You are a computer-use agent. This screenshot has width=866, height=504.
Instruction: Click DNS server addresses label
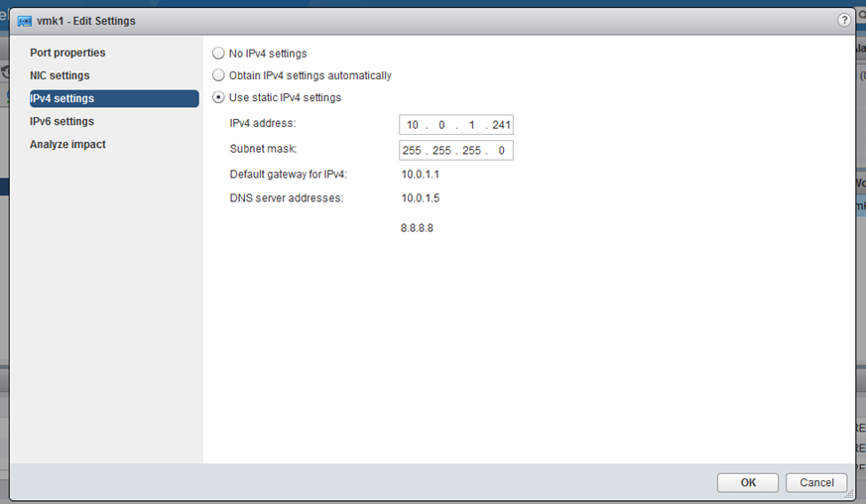287,197
